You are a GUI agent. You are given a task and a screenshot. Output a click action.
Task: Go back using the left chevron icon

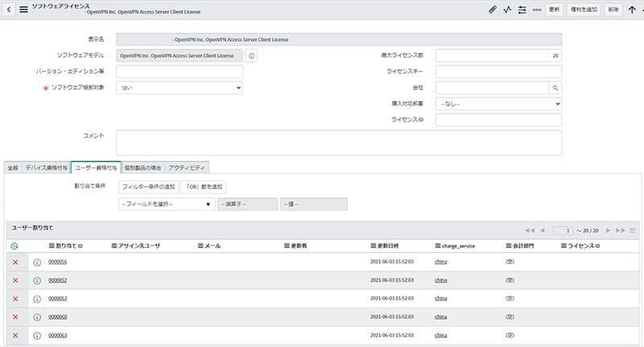9,9
